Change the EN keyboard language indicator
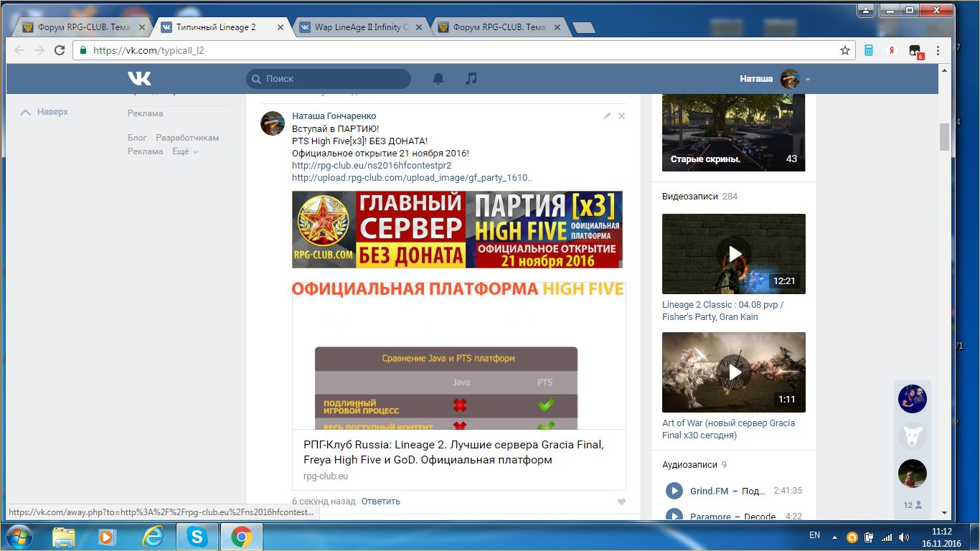980x551 pixels. click(x=814, y=535)
